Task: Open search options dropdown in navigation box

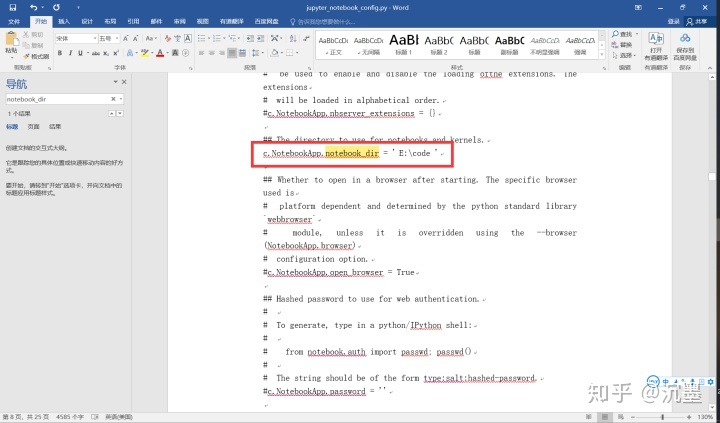Action: (121, 99)
